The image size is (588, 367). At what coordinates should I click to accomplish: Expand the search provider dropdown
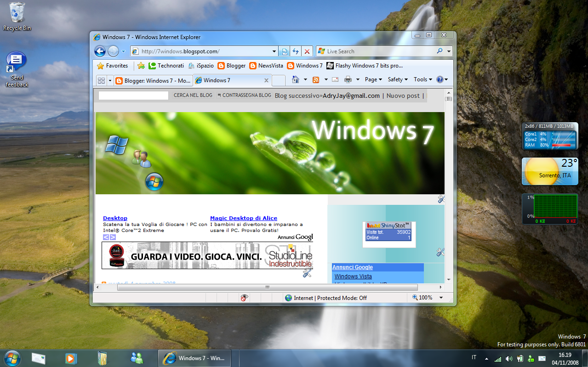(449, 51)
